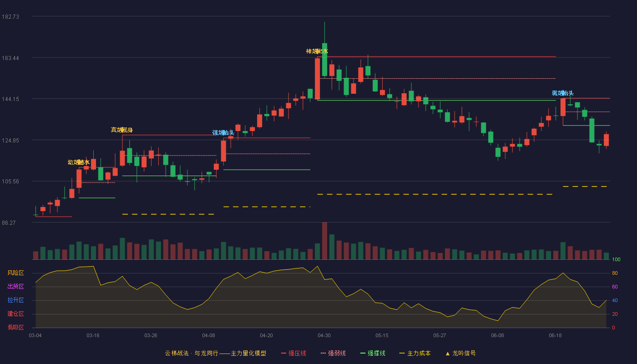Toggle the 强压线 legend entry
This screenshot has width=637, height=364.
click(x=293, y=353)
